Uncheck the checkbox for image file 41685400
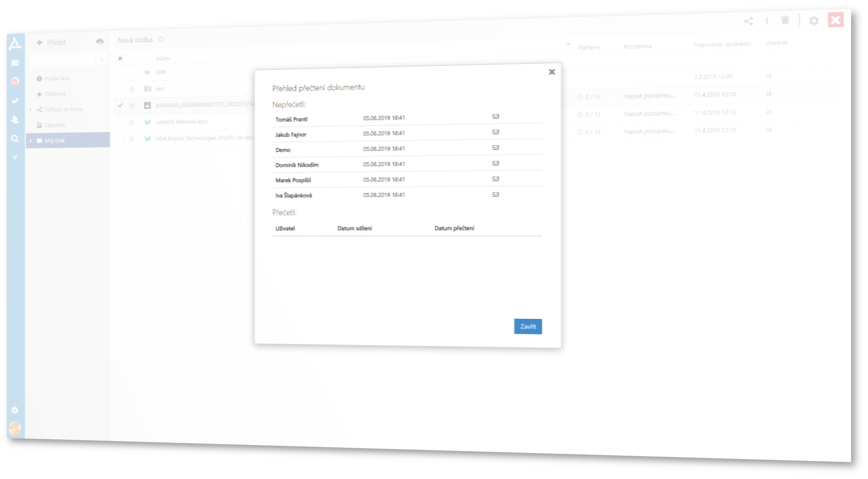This screenshot has width=868, height=479. coord(120,105)
